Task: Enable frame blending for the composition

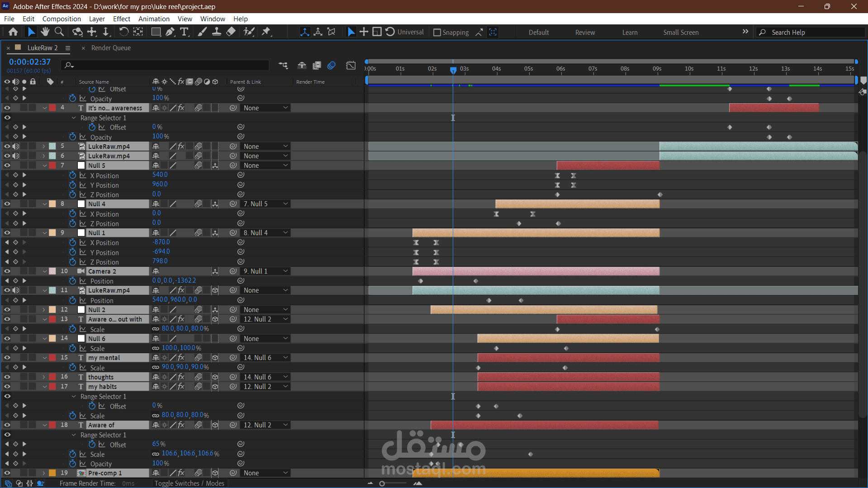Action: coord(317,65)
